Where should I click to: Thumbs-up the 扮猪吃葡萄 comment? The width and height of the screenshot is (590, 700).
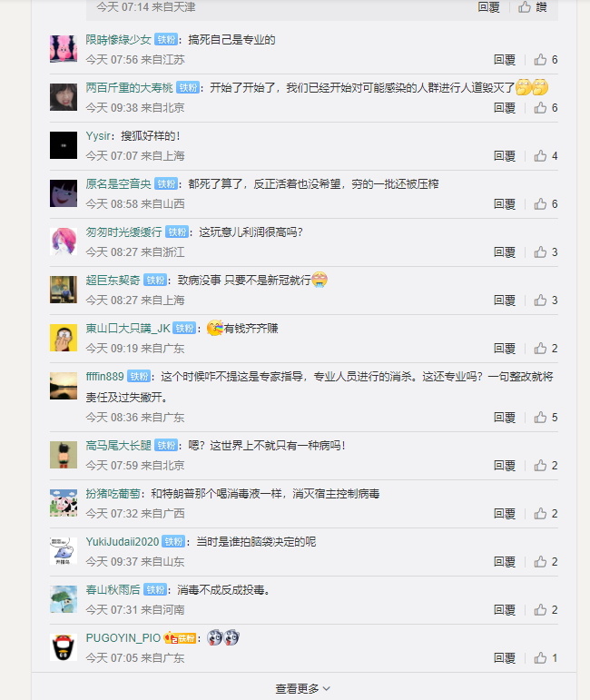546,514
